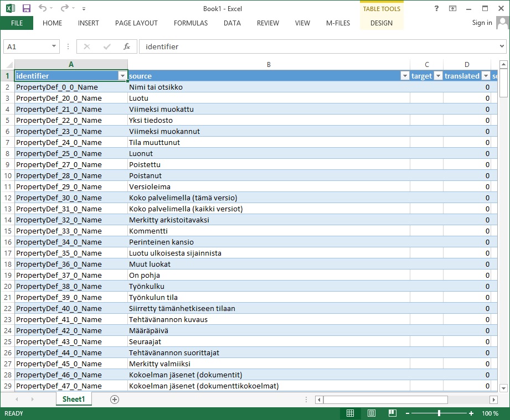Select cell Määräpäivä
The height and width of the screenshot is (420, 510).
(x=269, y=330)
